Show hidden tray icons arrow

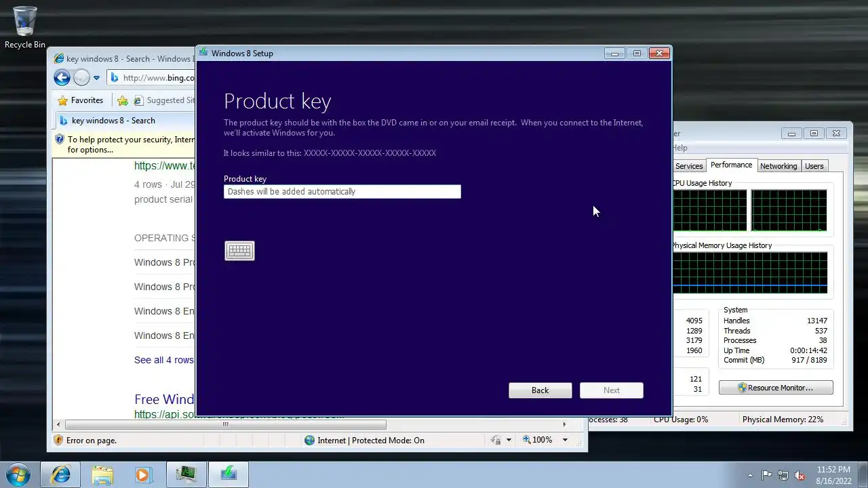pyautogui.click(x=750, y=475)
